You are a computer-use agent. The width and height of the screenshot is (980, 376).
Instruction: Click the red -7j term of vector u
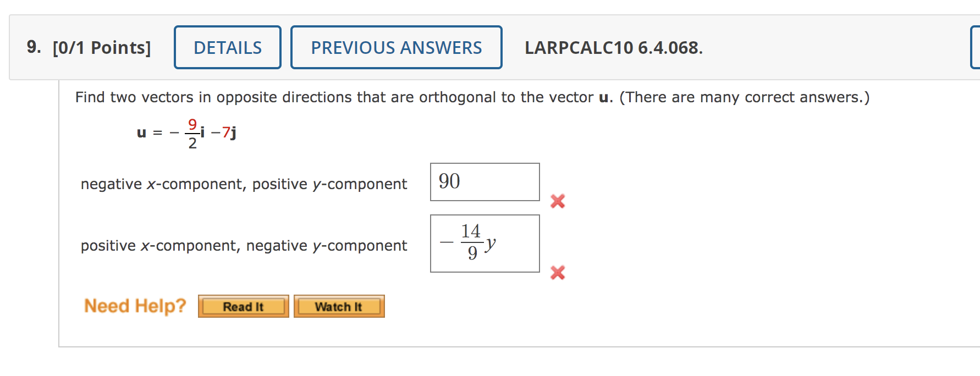pyautogui.click(x=227, y=132)
